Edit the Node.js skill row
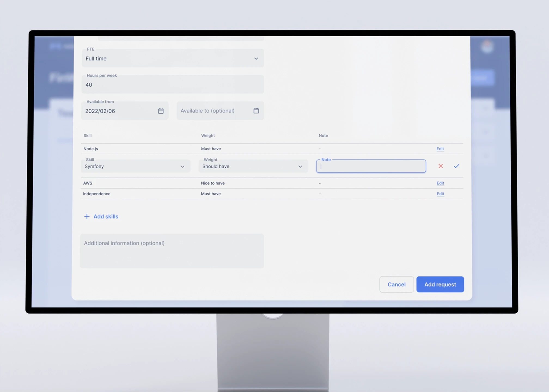This screenshot has height=392, width=549. click(x=440, y=149)
